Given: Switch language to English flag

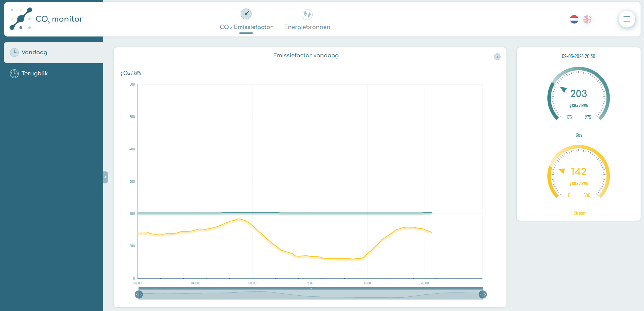Looking at the screenshot, I should coord(587,19).
